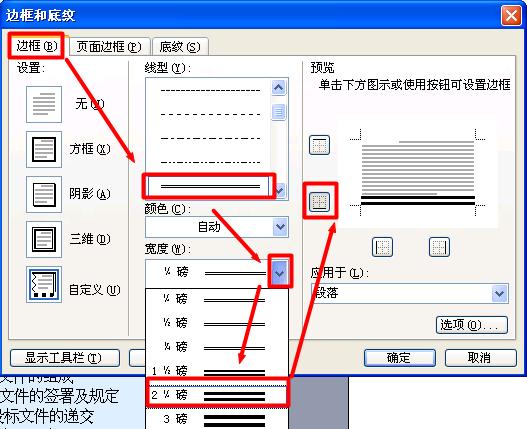Select the 2¼ 磅 width option
527x429 pixels.
pyautogui.click(x=217, y=395)
